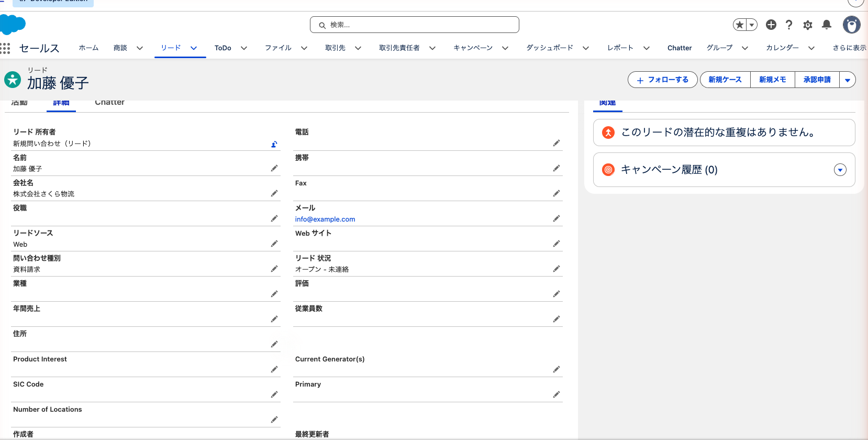
Task: Show more tabs via さらに表示
Action: click(850, 48)
